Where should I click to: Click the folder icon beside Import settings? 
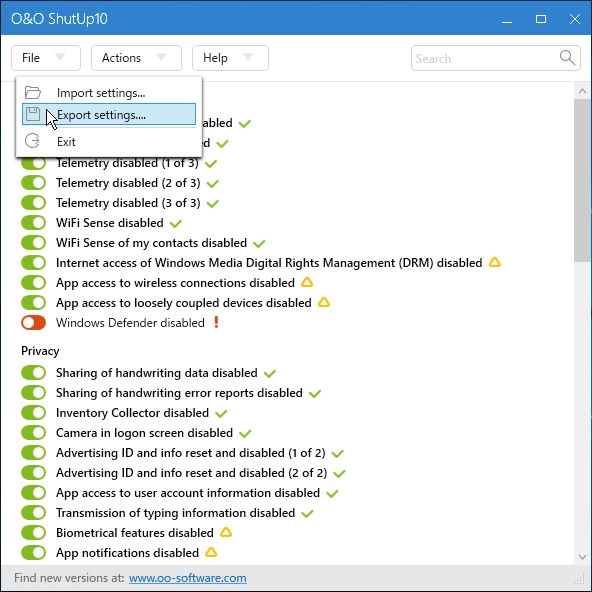pyautogui.click(x=33, y=92)
